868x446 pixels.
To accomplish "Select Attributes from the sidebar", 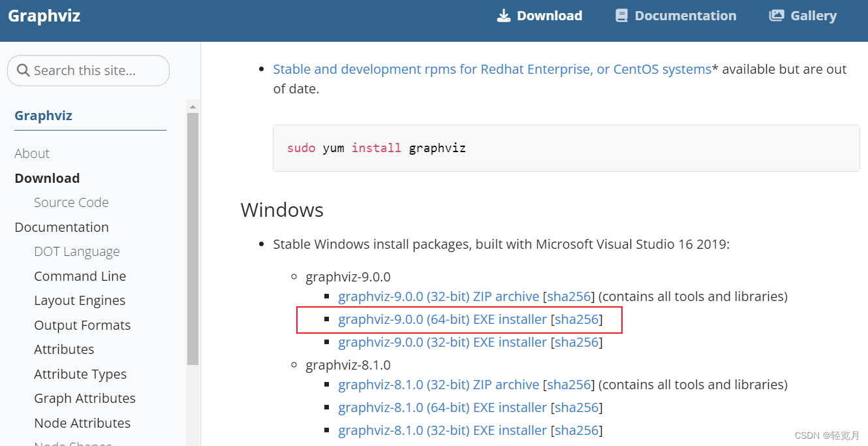I will [64, 349].
